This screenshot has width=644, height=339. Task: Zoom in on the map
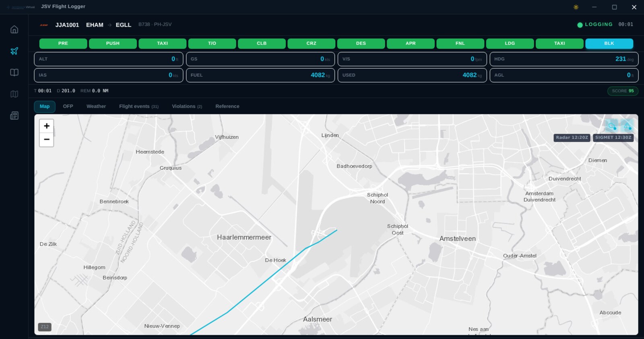click(47, 126)
